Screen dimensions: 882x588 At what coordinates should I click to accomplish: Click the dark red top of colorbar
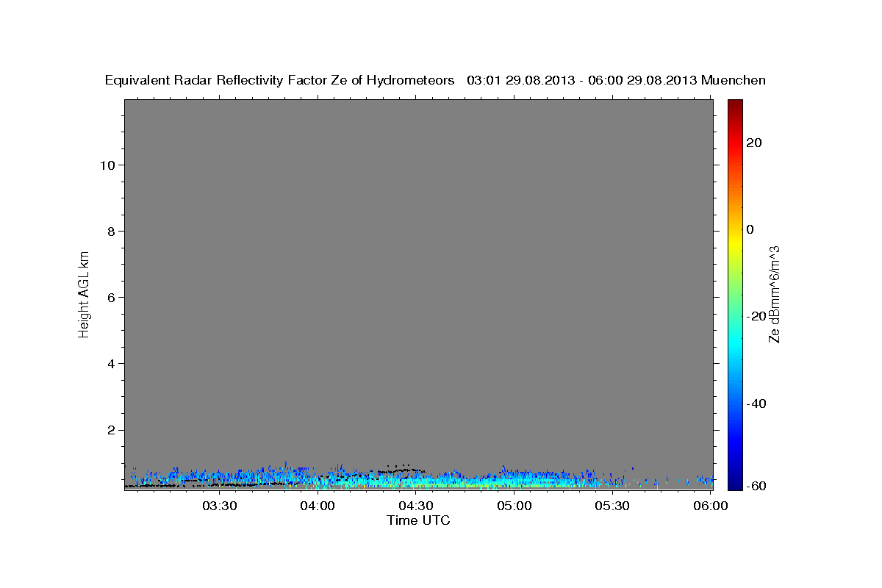tap(735, 104)
